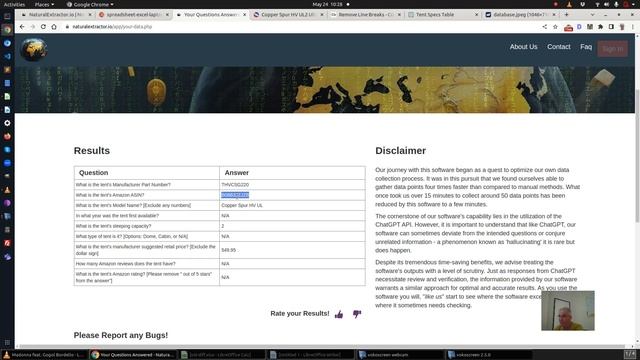Open the browser home page icon
Image resolution: width=640 pixels, height=360 pixels.
(x=54, y=27)
